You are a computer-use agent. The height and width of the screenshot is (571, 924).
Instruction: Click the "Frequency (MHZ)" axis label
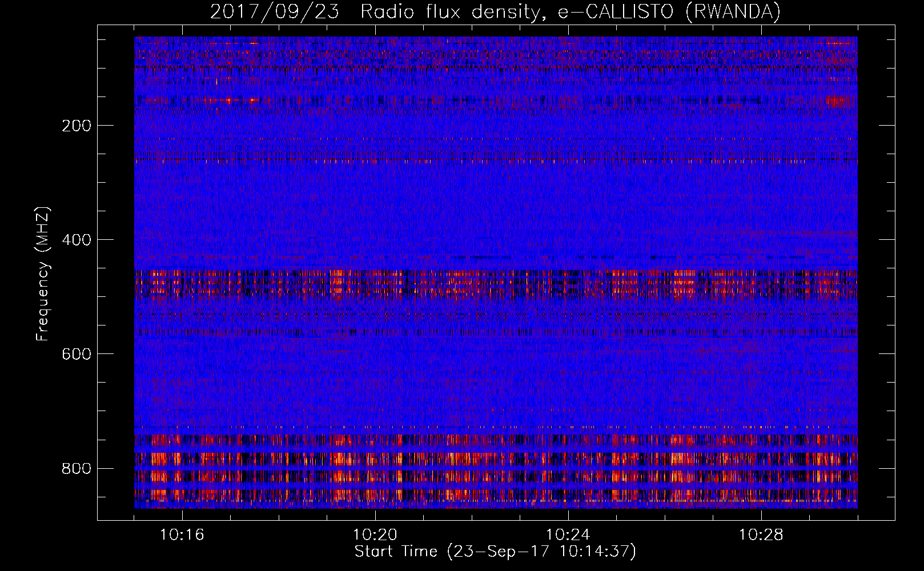(43, 274)
